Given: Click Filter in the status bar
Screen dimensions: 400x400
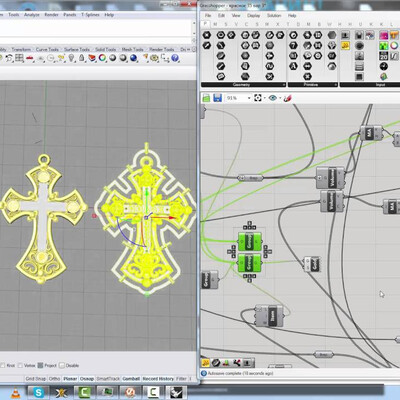Looking at the screenshot, I should (x=181, y=379).
